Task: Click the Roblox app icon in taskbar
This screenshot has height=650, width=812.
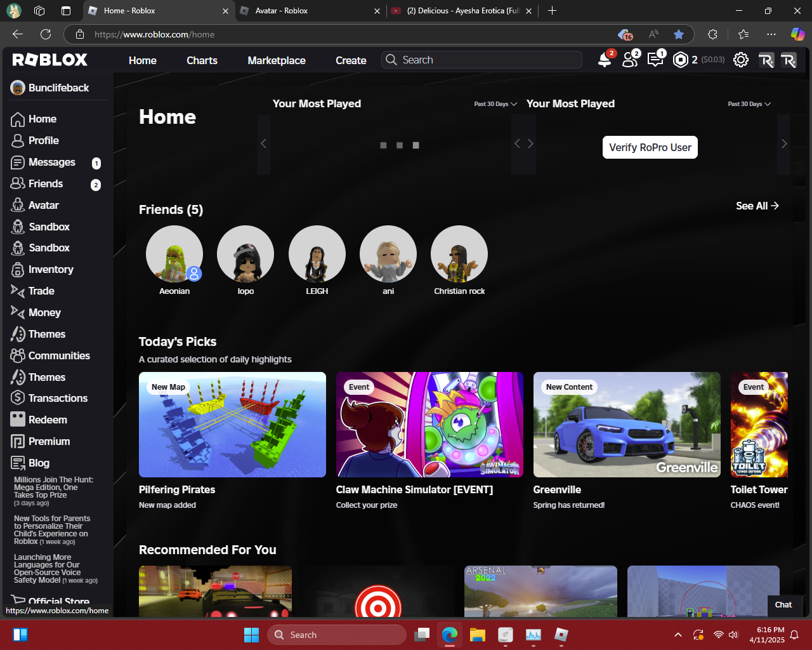Action: pos(561,635)
